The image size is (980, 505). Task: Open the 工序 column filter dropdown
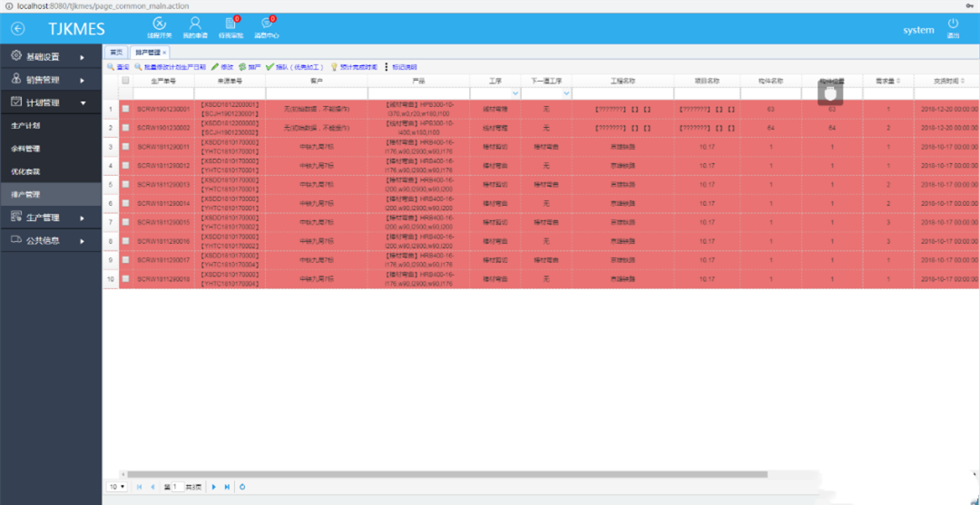click(x=515, y=93)
